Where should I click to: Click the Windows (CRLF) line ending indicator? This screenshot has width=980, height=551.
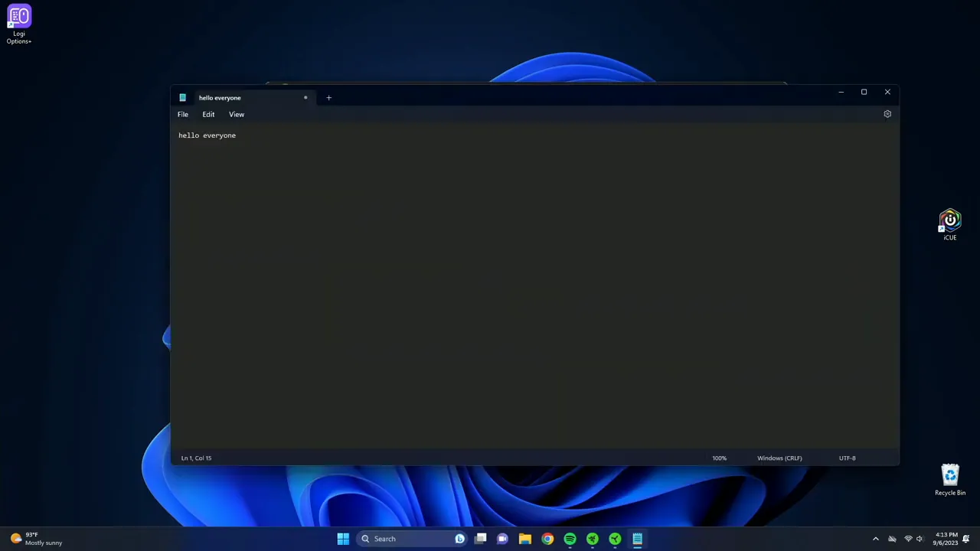click(779, 458)
